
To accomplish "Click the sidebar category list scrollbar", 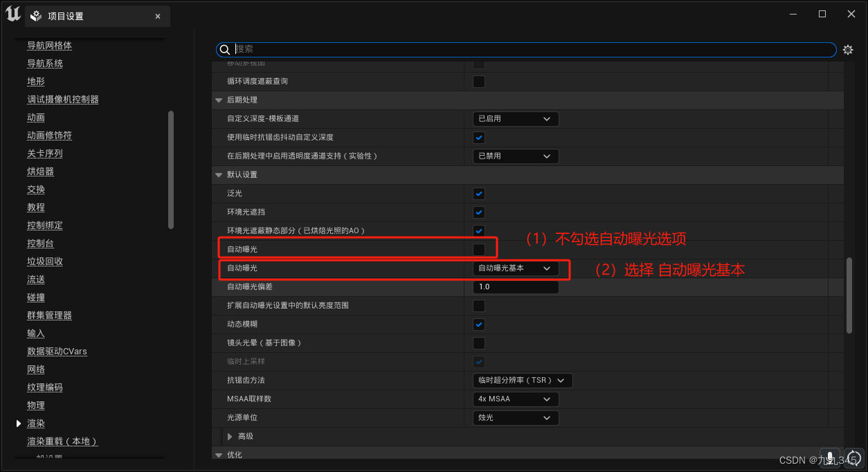I will [171, 170].
